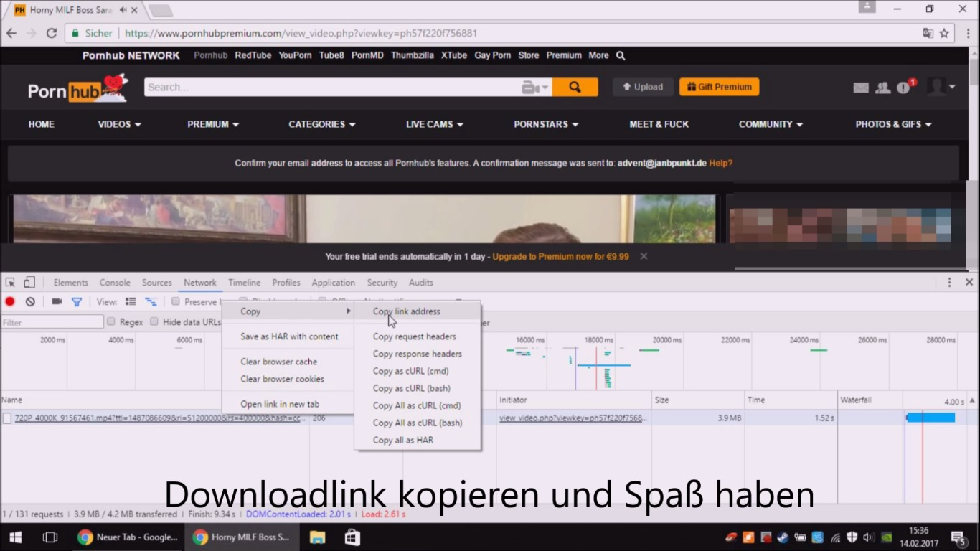Image resolution: width=980 pixels, height=551 pixels.
Task: Check the Regex filter option
Action: coord(111,322)
